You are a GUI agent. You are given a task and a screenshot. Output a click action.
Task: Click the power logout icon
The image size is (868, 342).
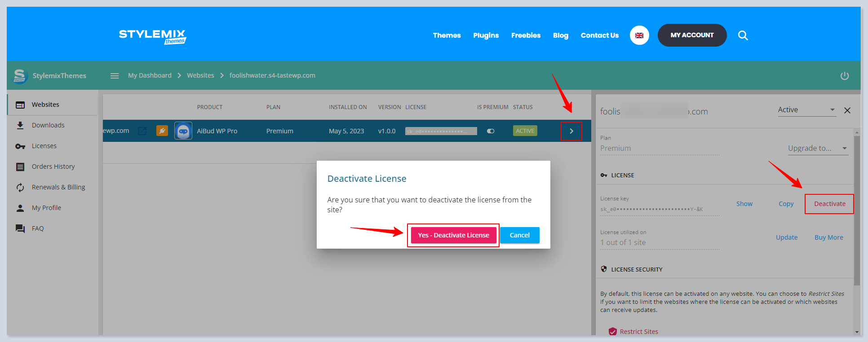click(x=845, y=76)
